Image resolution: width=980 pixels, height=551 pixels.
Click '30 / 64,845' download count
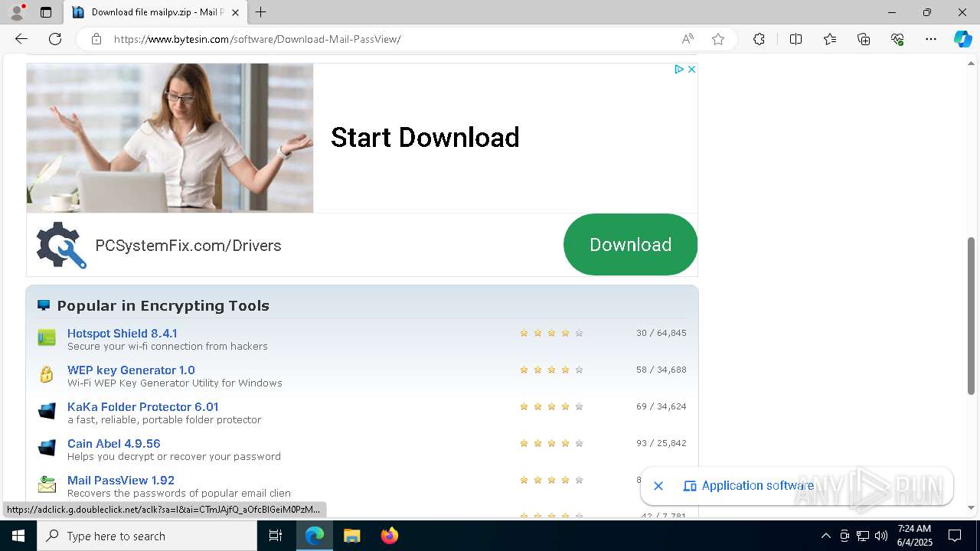[x=661, y=333]
